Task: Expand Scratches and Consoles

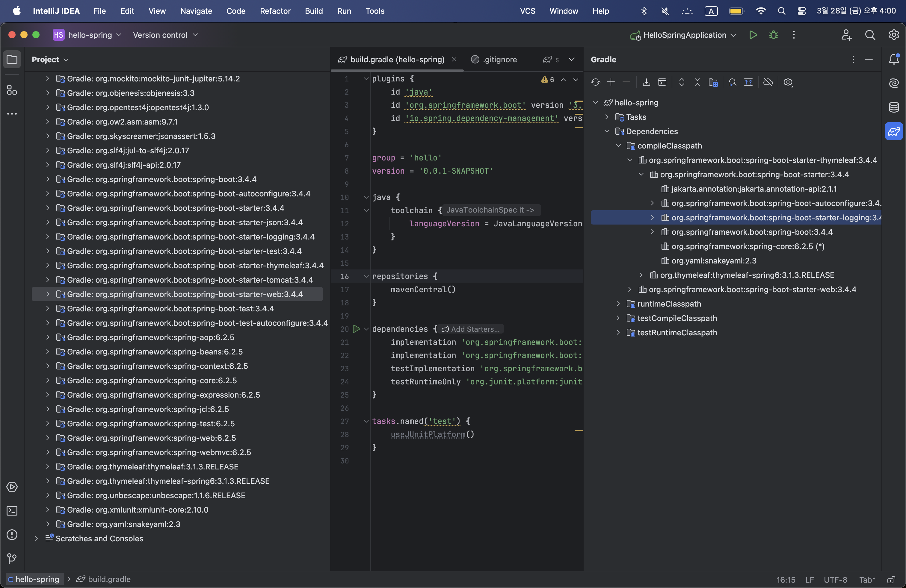Action: [x=36, y=539]
